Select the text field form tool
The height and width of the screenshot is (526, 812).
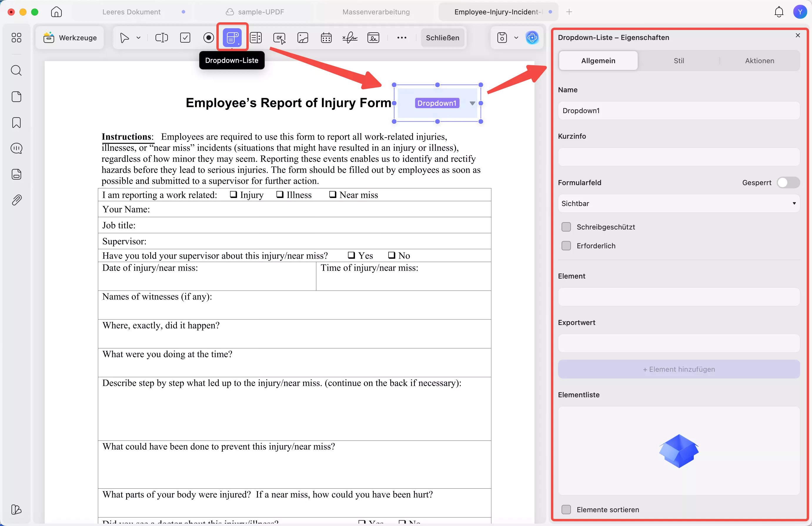pos(161,38)
